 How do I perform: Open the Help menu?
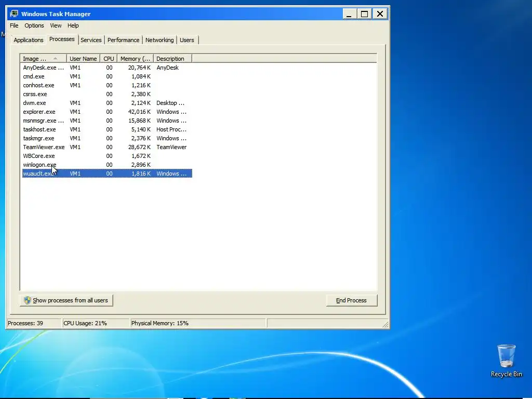[x=73, y=25]
